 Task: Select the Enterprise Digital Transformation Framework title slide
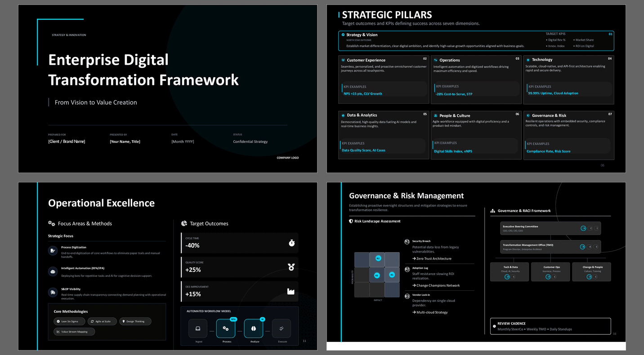coord(168,89)
